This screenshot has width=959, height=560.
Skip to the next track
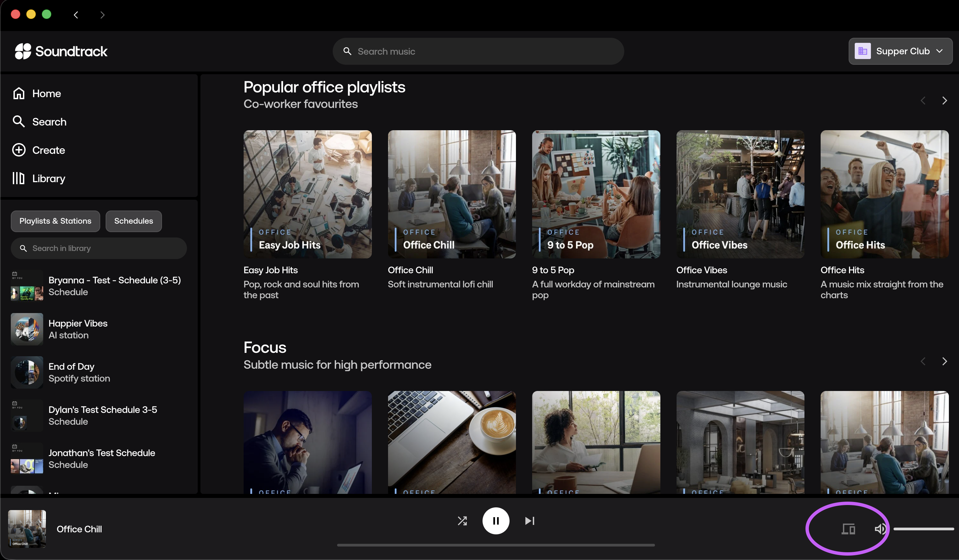pyautogui.click(x=529, y=521)
